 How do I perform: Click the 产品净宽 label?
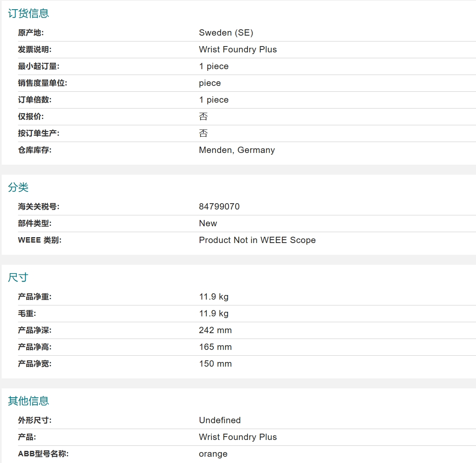[x=35, y=364]
